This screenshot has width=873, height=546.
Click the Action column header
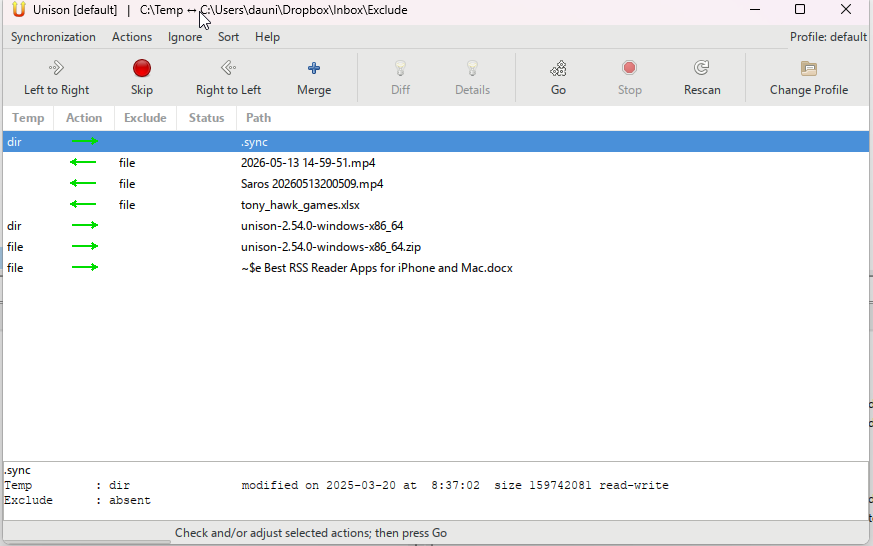[84, 118]
